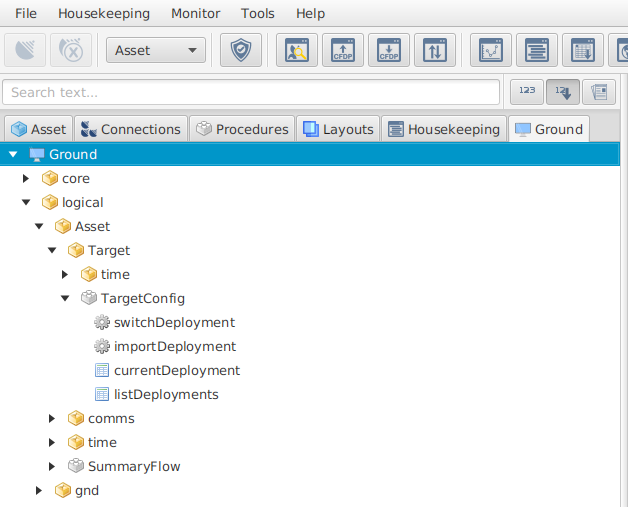Click the user search toolbar icon
The width and height of the screenshot is (628, 507).
(296, 50)
